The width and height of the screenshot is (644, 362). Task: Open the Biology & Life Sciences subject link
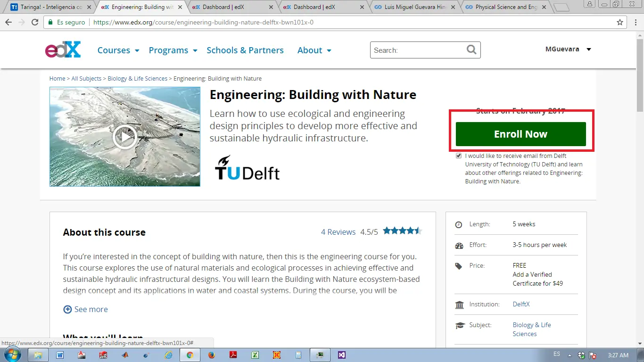coord(532,329)
